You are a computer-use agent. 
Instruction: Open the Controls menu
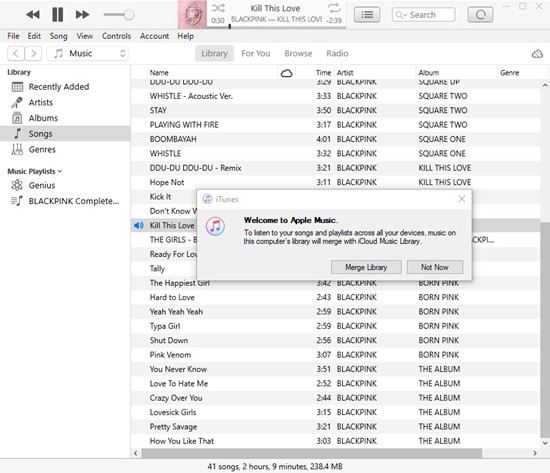pos(116,36)
